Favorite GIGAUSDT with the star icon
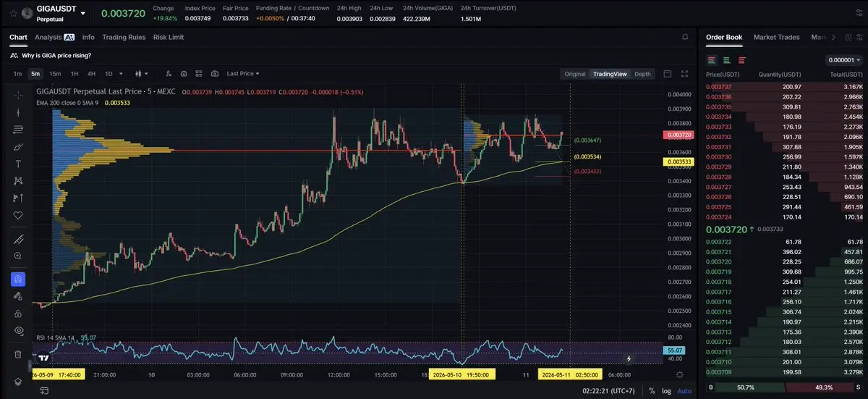868x399 pixels. click(x=14, y=13)
